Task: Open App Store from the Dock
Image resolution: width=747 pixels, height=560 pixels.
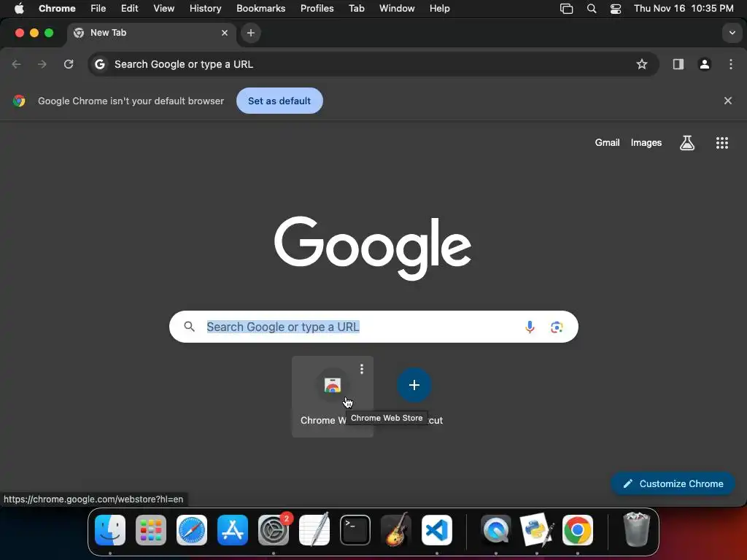Action: [233, 530]
